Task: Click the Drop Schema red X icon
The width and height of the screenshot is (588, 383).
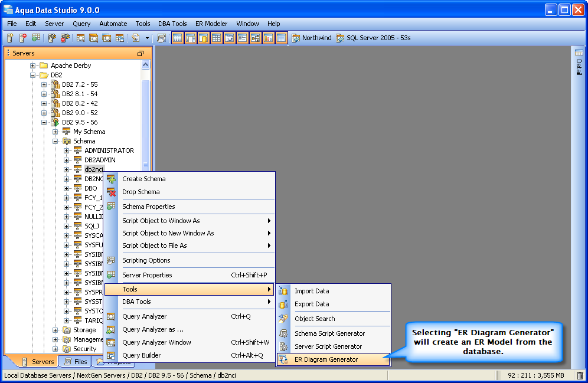Action: click(111, 192)
